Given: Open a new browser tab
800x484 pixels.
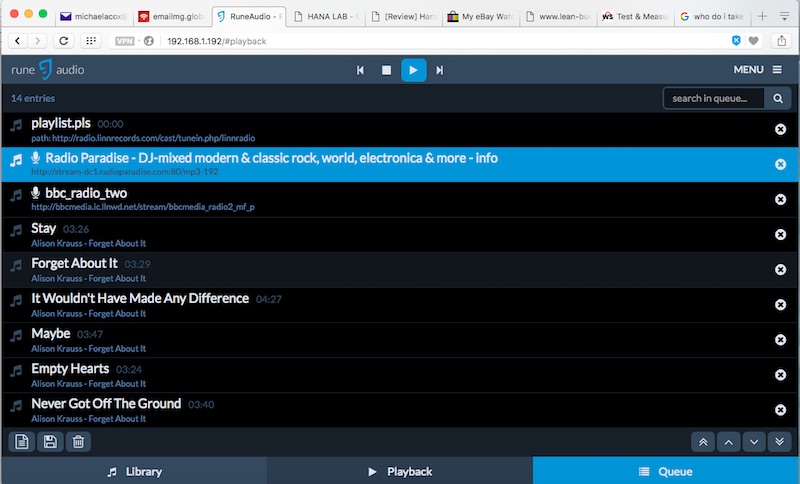Looking at the screenshot, I should (762, 16).
